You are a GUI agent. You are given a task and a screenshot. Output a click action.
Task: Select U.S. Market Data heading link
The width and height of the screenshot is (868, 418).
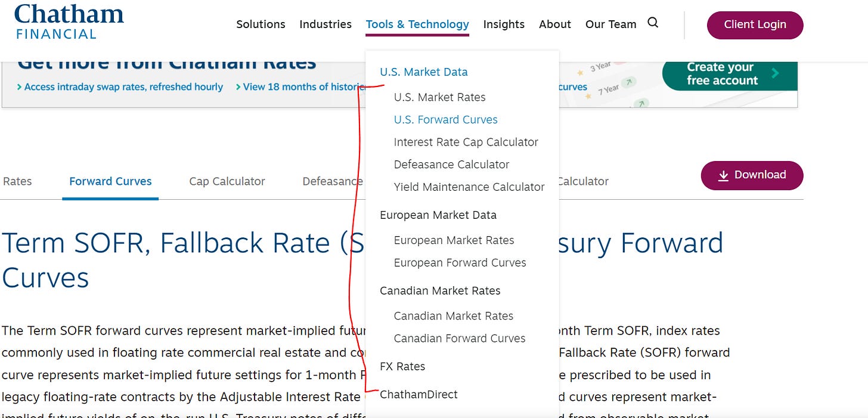click(x=423, y=72)
